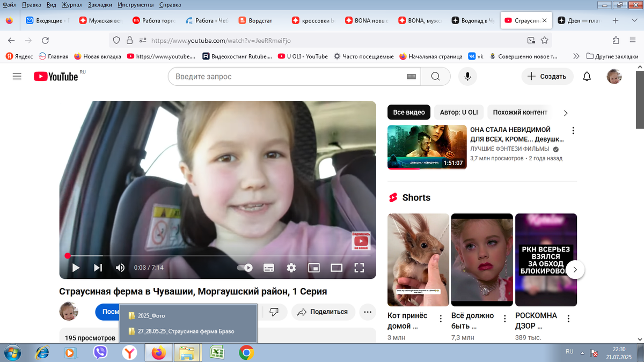Open options for Всё должно быть short
The image size is (644, 362).
(505, 319)
